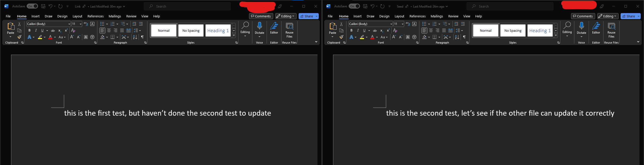The image size is (644, 165).
Task: Click the Cut scissors icon in Seed window
Action: click(341, 24)
